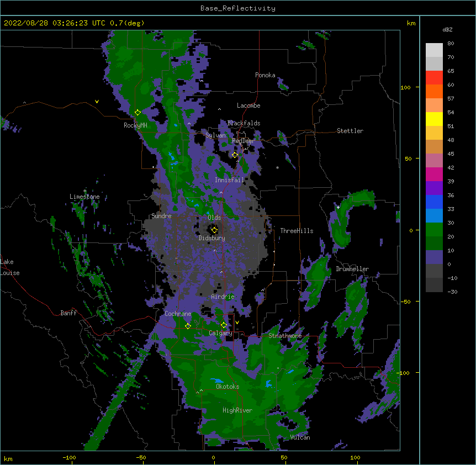Select the red 60-65 dBZ legend swatch
This screenshot has height=465, width=476.
434,78
